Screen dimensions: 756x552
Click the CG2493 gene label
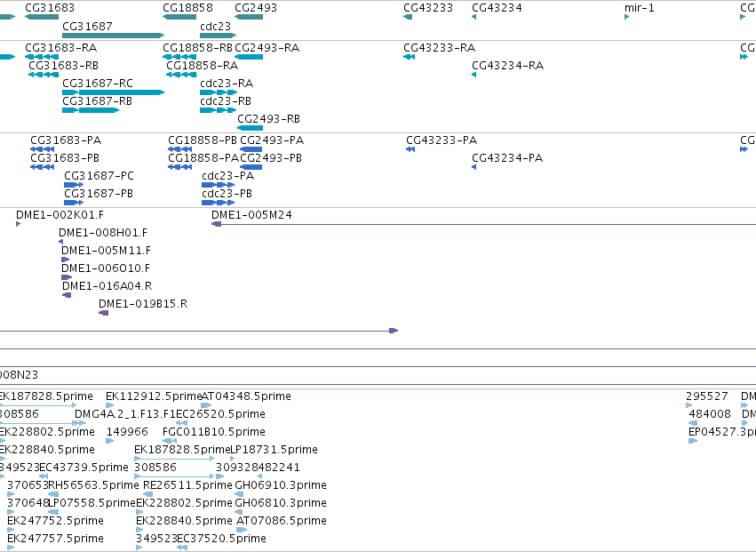point(256,8)
